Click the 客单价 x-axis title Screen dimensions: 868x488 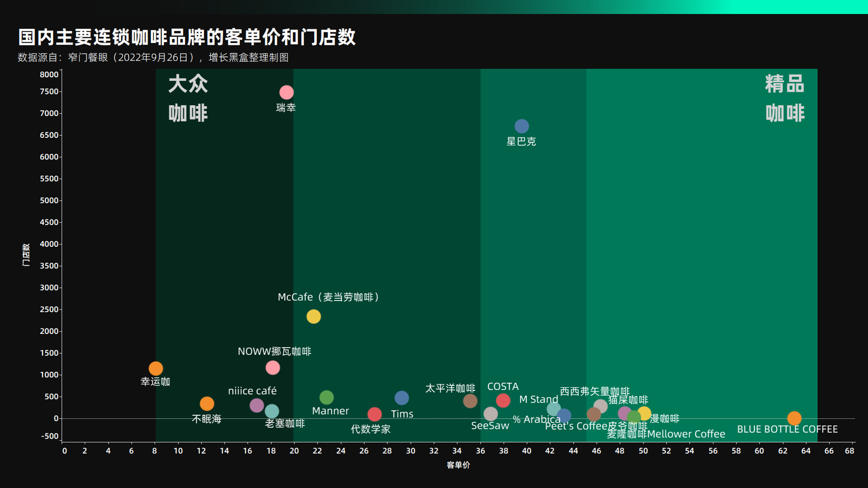458,465
